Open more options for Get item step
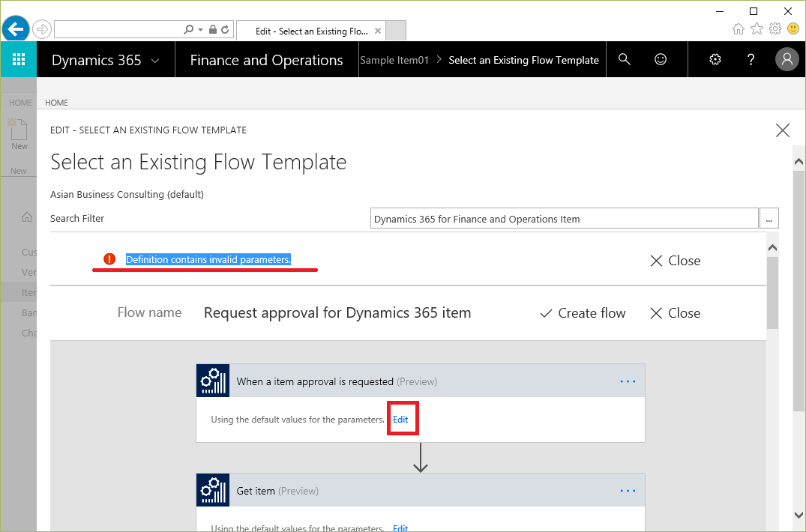 [x=628, y=491]
